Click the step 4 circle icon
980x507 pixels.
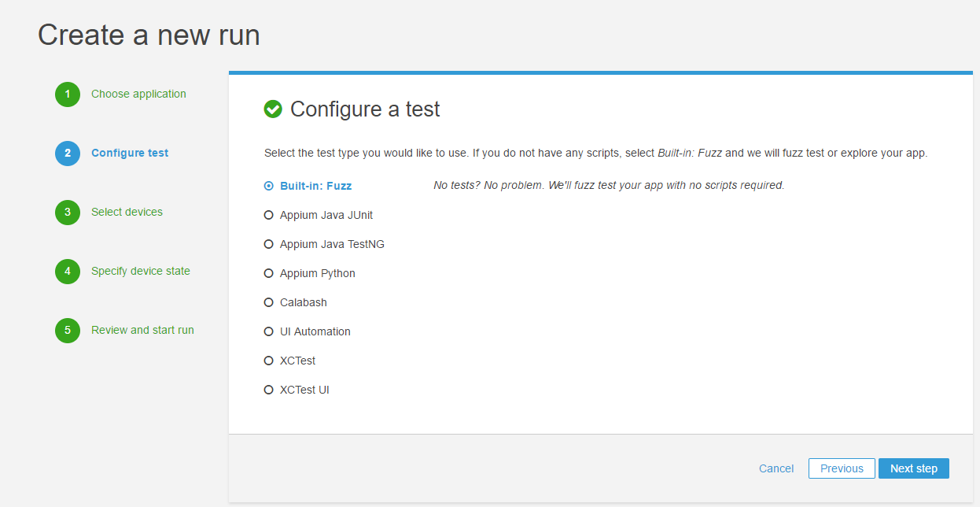[68, 272]
